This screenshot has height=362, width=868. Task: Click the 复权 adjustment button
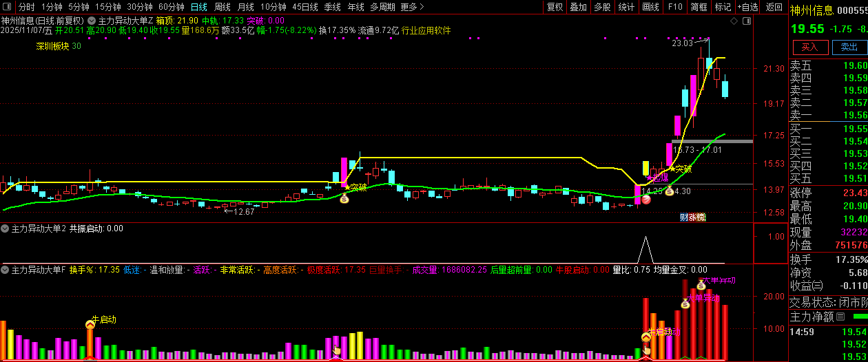pyautogui.click(x=555, y=7)
